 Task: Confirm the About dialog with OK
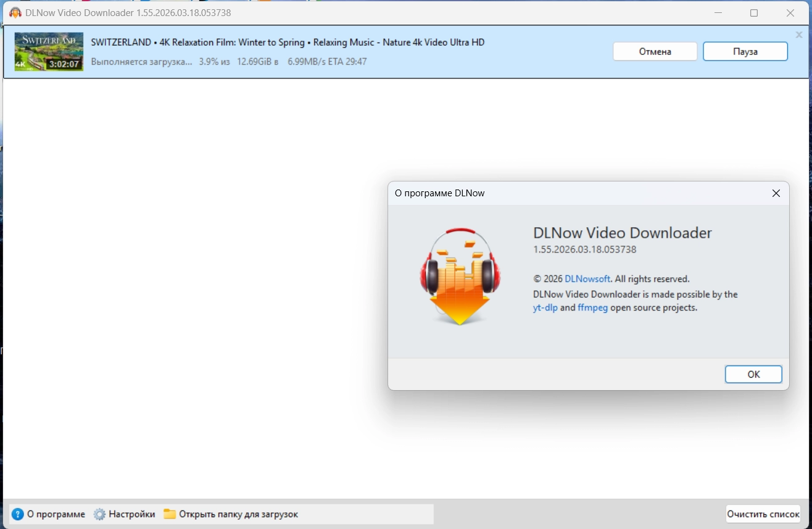coord(753,374)
